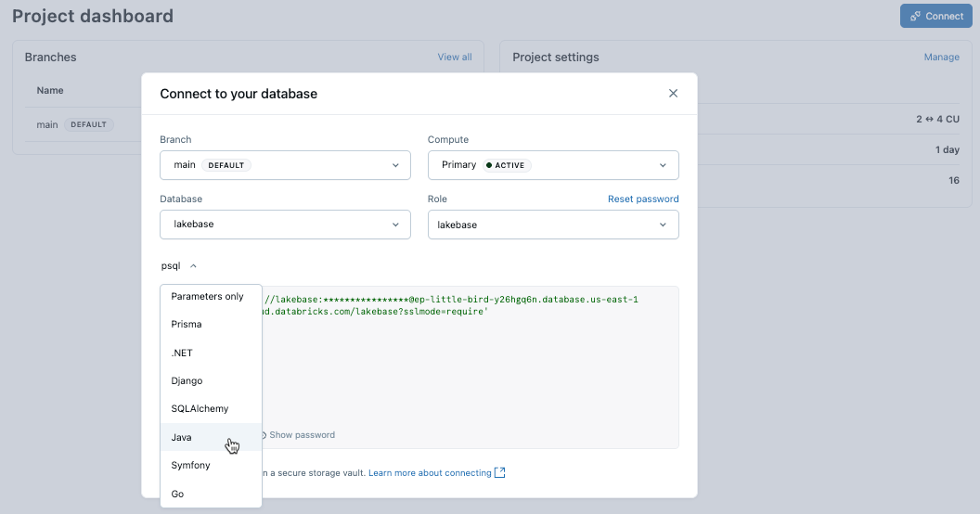
Task: Open Learn more about connecting link
Action: pos(430,473)
